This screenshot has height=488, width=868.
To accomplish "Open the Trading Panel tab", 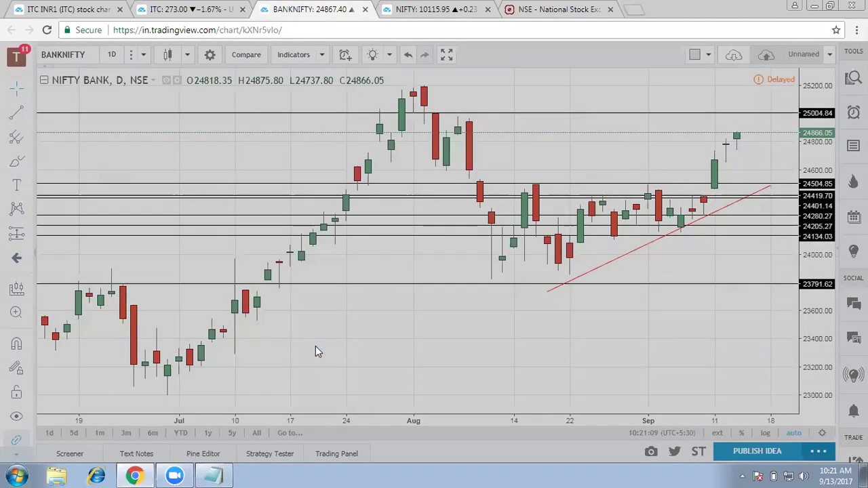I will (336, 454).
